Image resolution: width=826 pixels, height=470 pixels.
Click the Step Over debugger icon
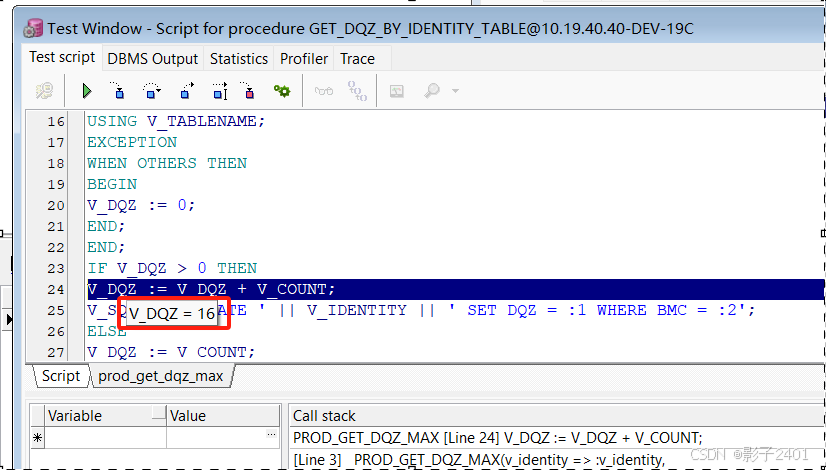151,91
